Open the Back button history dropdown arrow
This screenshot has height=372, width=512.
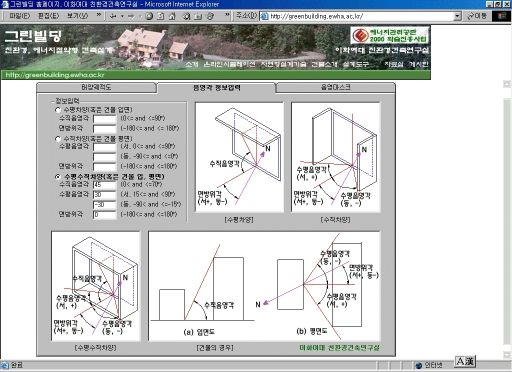[122, 16]
